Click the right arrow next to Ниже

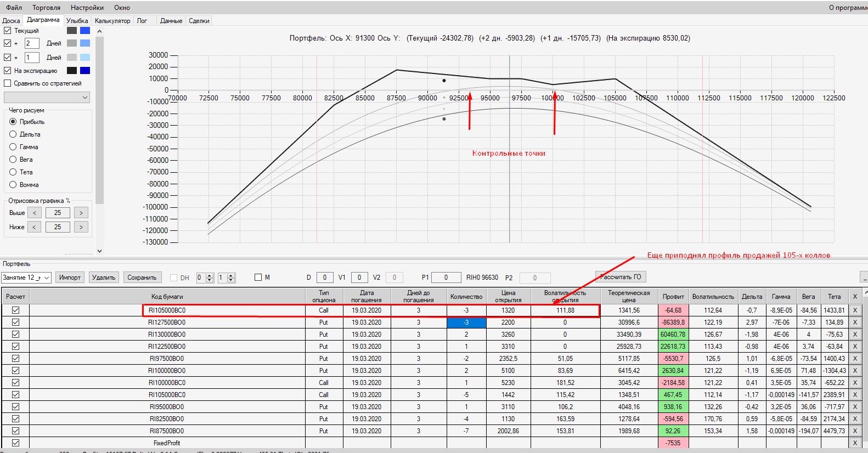coord(81,227)
